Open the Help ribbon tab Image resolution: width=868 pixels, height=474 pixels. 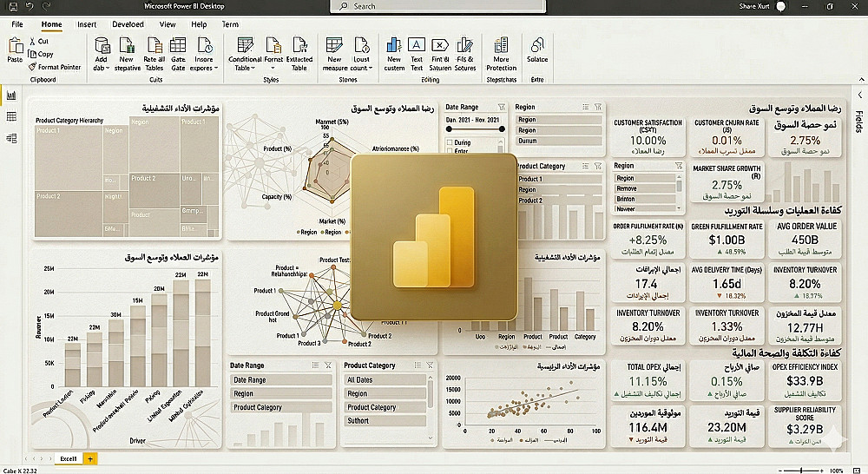(199, 24)
